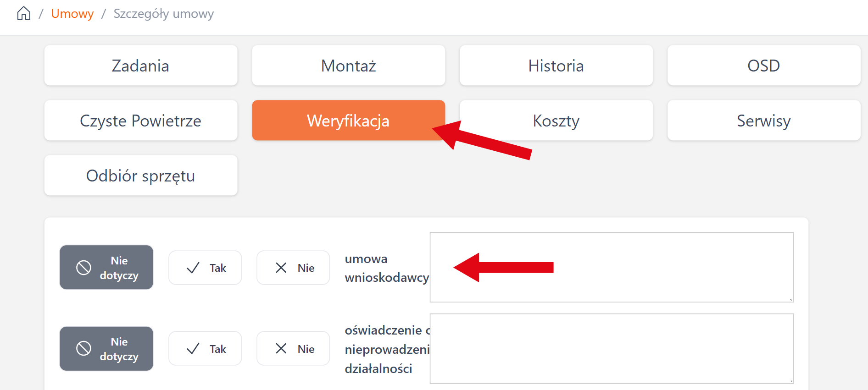The image size is (868, 390).
Task: Select the Weryfikacja tab
Action: tap(348, 121)
